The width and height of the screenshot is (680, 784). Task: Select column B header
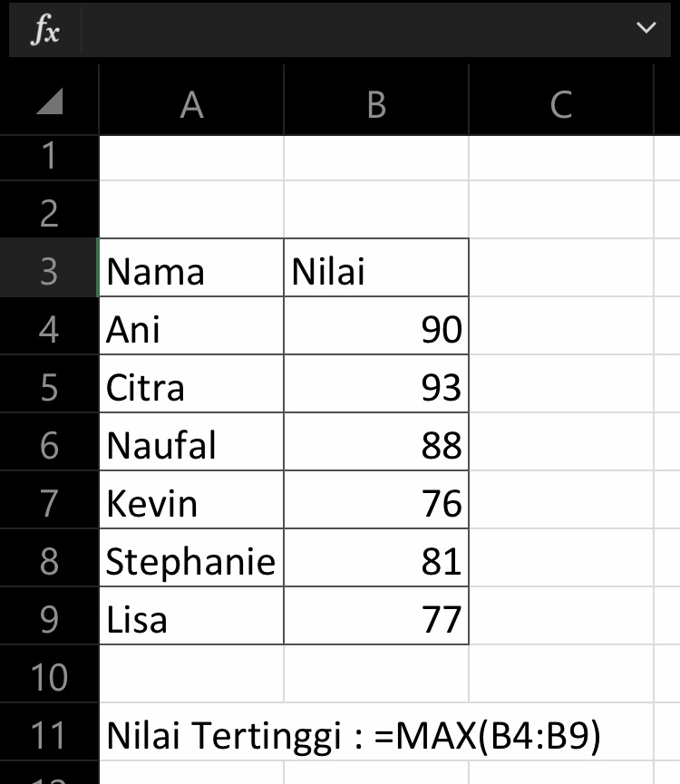[x=376, y=105]
